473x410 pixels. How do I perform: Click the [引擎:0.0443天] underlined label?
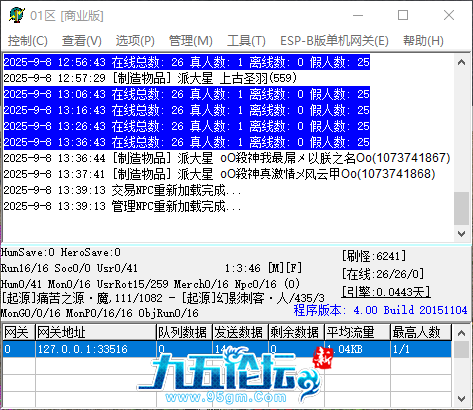(x=386, y=292)
